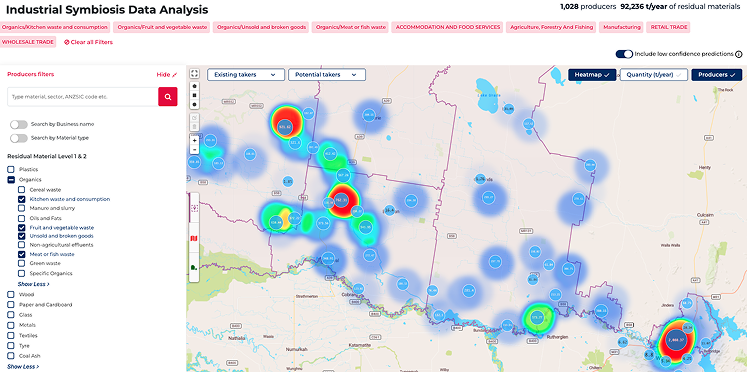Click the red map layer icon
The height and width of the screenshot is (372, 747).
[194, 237]
